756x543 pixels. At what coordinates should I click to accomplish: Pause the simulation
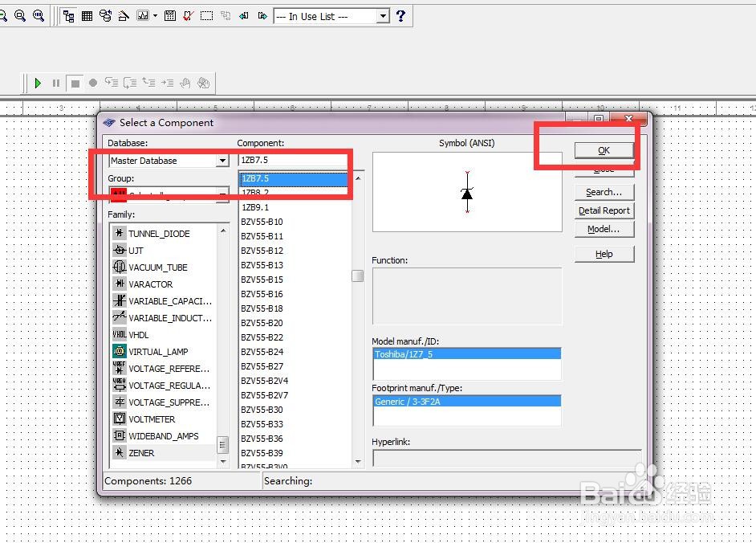tap(56, 83)
